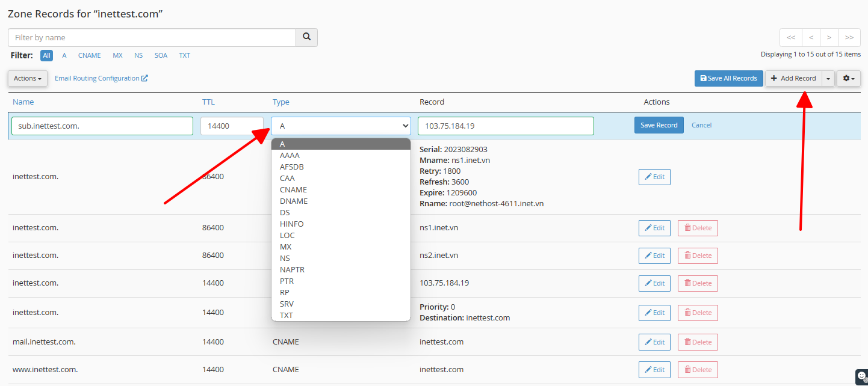Click the root@nethost-4611.inet.vn Rname text
The height and width of the screenshot is (386, 868).
coord(497,204)
